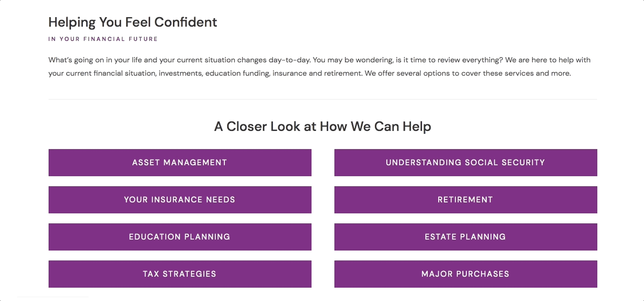Click A Closer Look at How We Can Help heading
Viewport: 644px width, 301px height.
pyautogui.click(x=322, y=127)
